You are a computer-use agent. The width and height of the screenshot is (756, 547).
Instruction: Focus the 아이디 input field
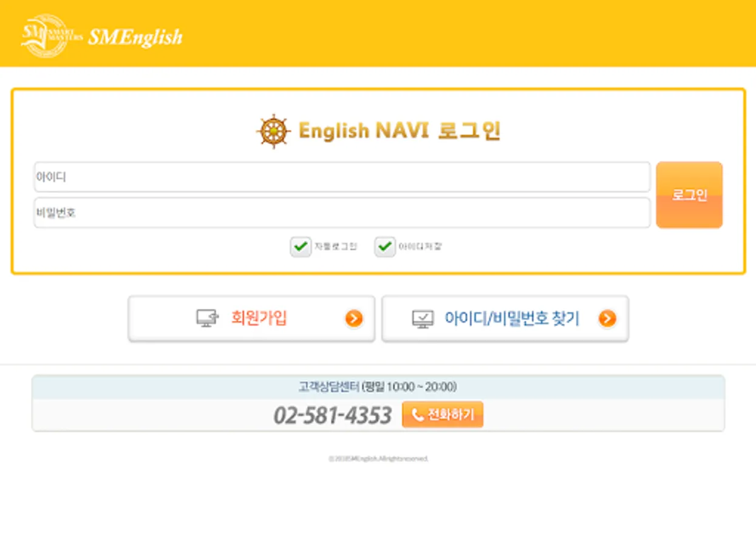pyautogui.click(x=342, y=177)
